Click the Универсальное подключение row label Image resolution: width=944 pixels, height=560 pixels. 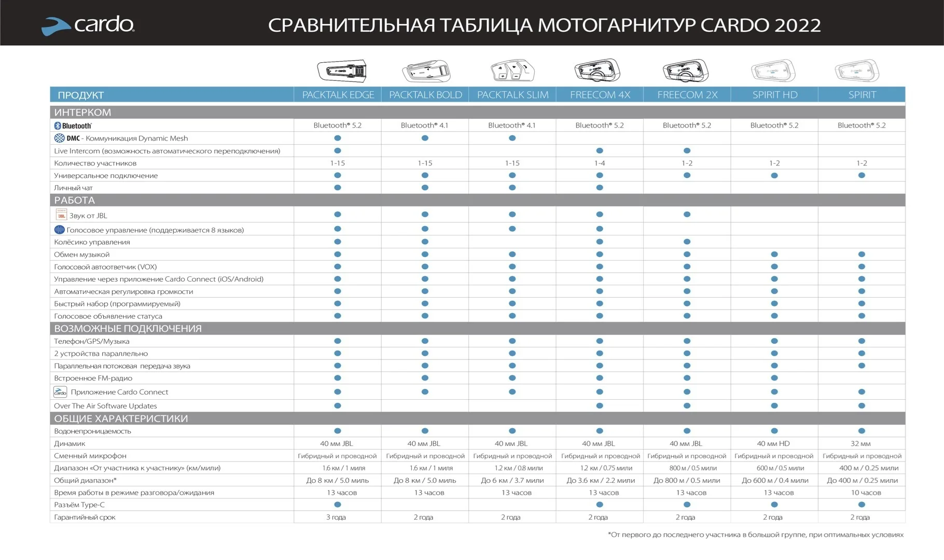(x=106, y=176)
